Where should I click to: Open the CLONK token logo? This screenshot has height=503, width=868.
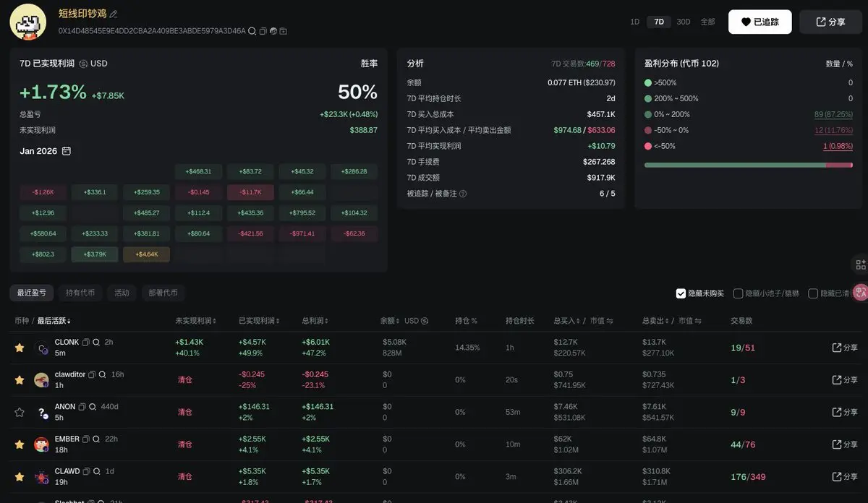point(41,348)
